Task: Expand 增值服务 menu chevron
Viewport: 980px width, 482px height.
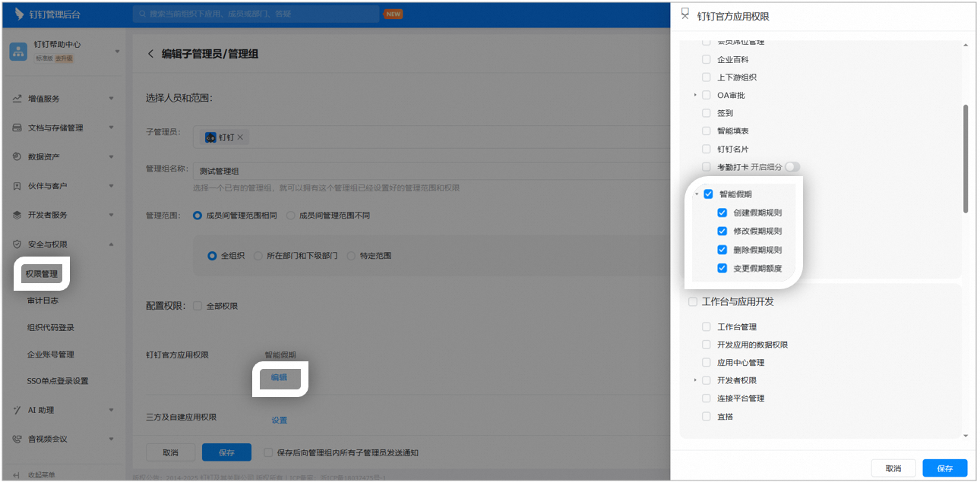Action: tap(112, 99)
